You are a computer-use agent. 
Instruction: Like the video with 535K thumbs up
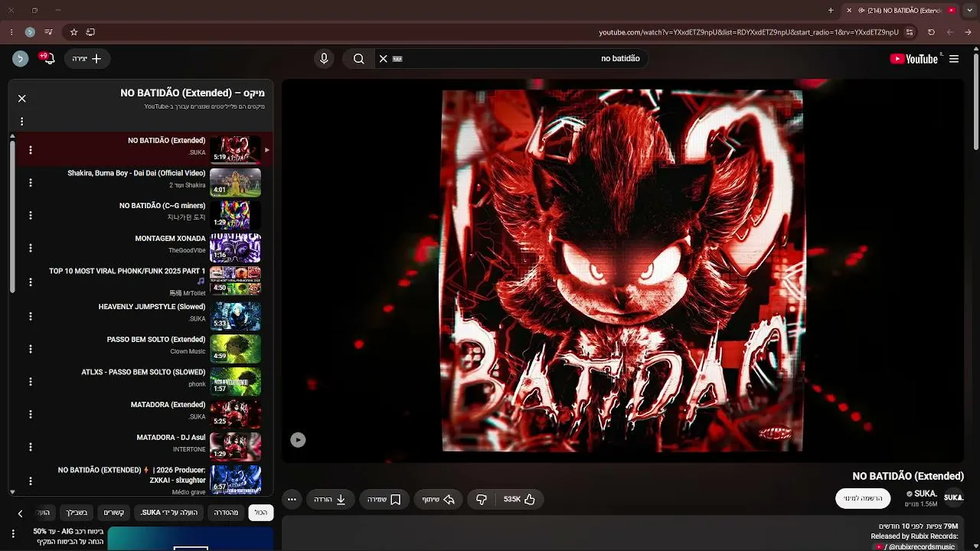coord(520,500)
